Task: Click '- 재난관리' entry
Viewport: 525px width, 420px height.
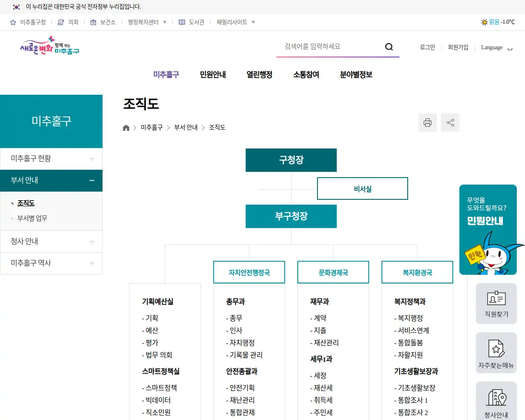Action: click(240, 400)
